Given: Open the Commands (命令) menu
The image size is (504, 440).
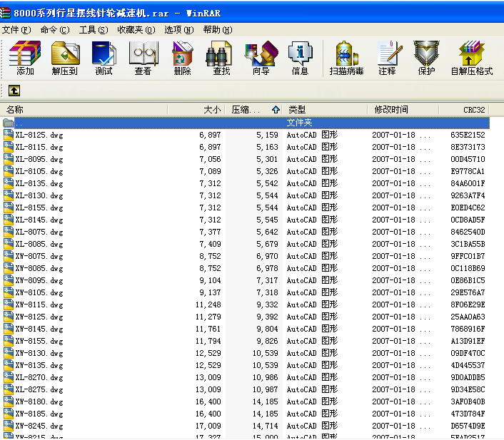Looking at the screenshot, I should tap(55, 30).
